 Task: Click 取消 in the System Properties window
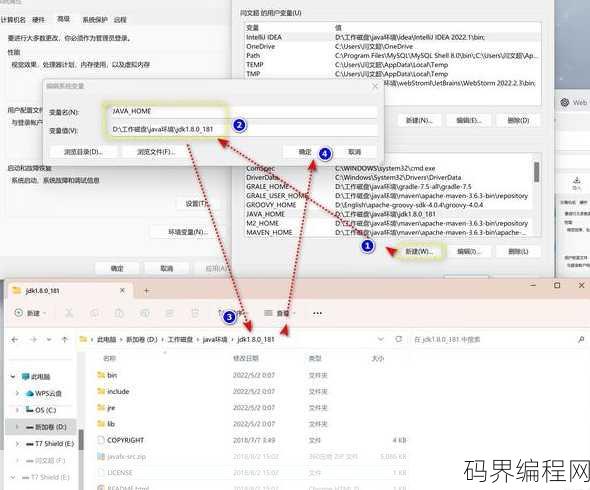click(166, 268)
